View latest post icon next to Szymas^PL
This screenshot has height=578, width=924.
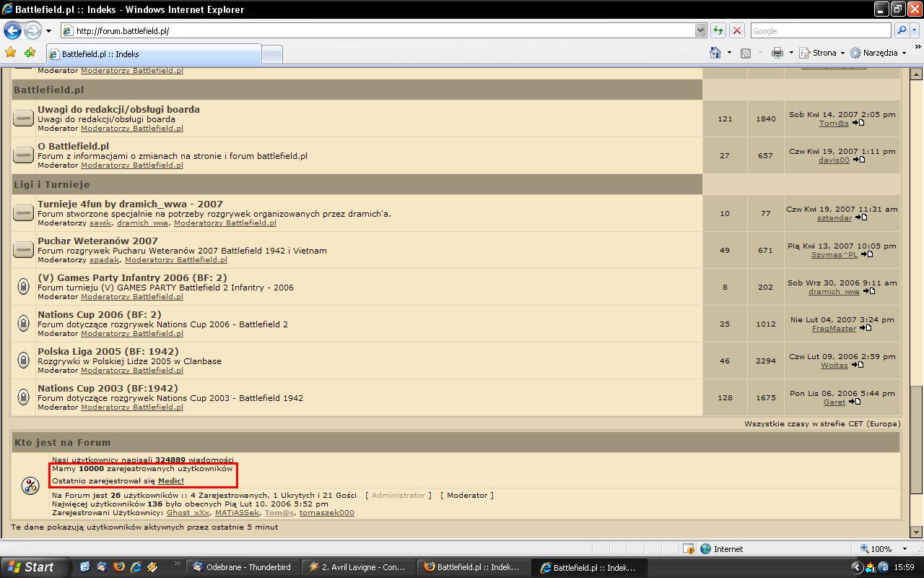pyautogui.click(x=866, y=255)
